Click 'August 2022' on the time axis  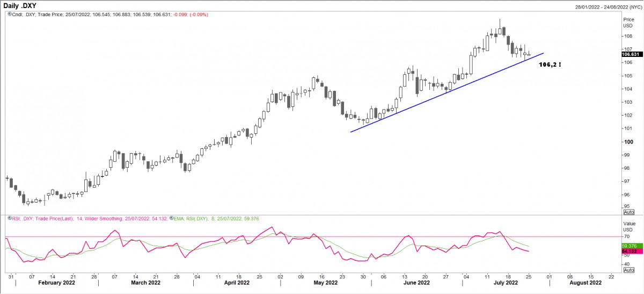pyautogui.click(x=586, y=282)
